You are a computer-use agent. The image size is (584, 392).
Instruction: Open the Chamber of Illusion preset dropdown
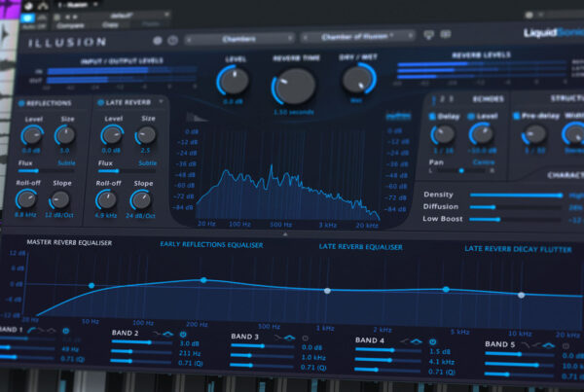[x=358, y=37]
